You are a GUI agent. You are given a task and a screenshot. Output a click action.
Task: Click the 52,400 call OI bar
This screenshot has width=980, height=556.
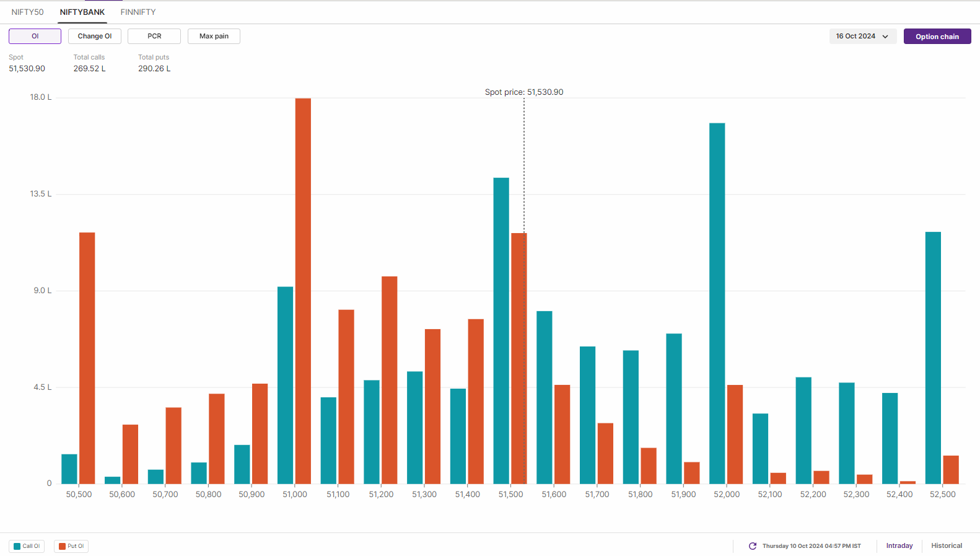[x=890, y=438]
